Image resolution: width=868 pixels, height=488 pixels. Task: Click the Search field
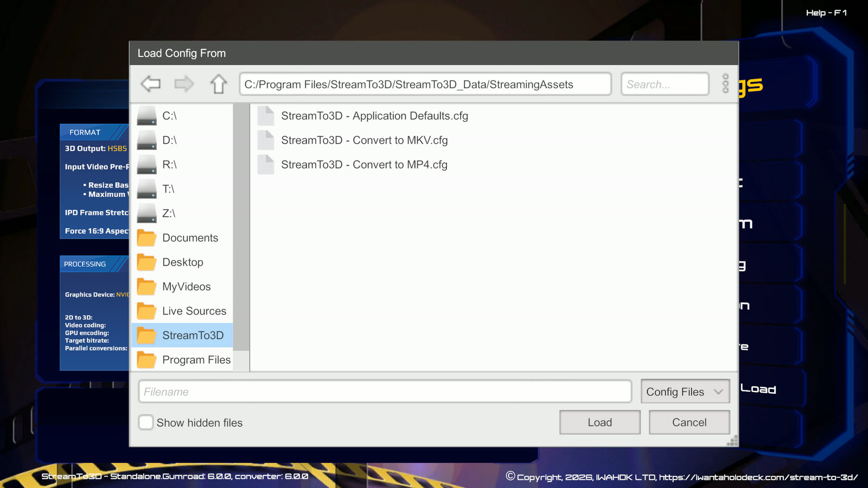665,84
